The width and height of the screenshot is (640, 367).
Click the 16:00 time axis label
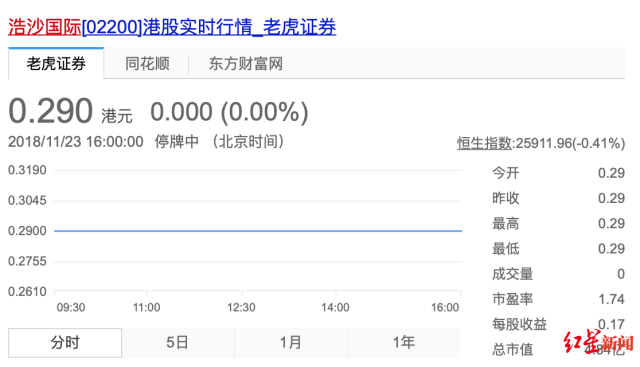click(445, 307)
